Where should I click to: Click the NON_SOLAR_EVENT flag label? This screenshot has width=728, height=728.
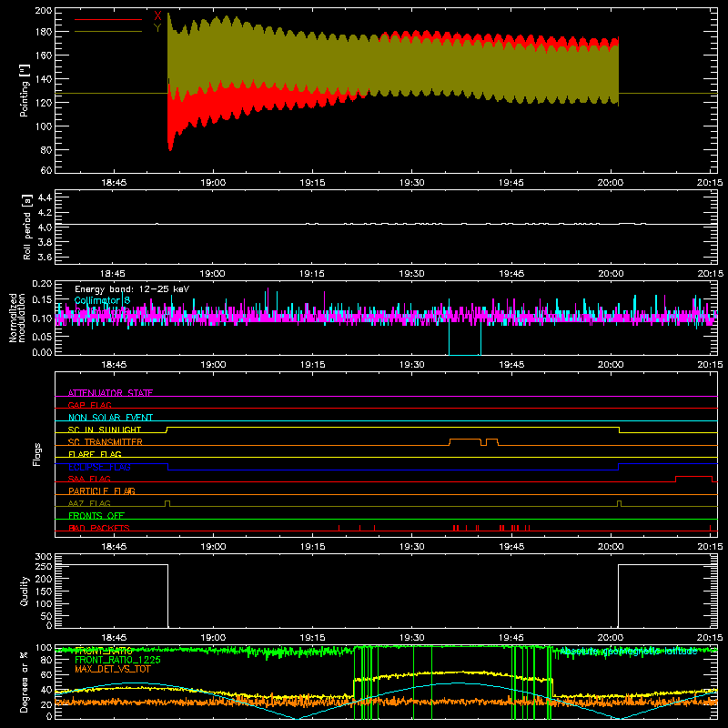pos(110,418)
